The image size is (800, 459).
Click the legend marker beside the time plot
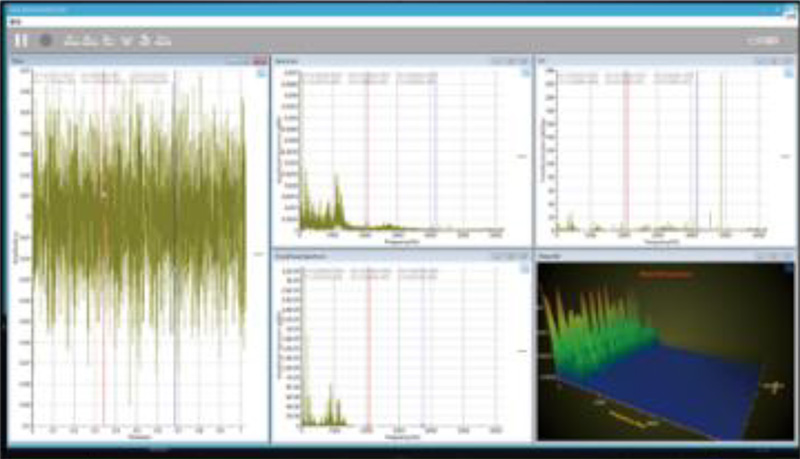[x=259, y=253]
